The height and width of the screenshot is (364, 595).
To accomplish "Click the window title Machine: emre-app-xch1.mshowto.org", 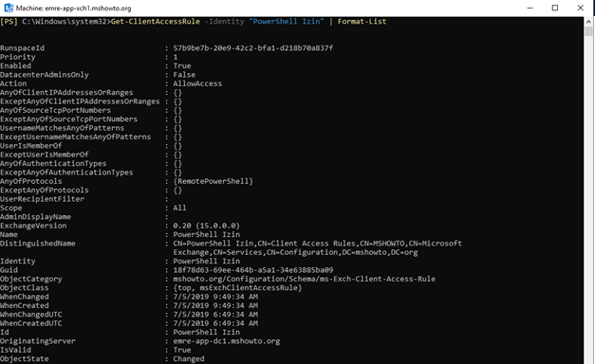I will tap(74, 8).
